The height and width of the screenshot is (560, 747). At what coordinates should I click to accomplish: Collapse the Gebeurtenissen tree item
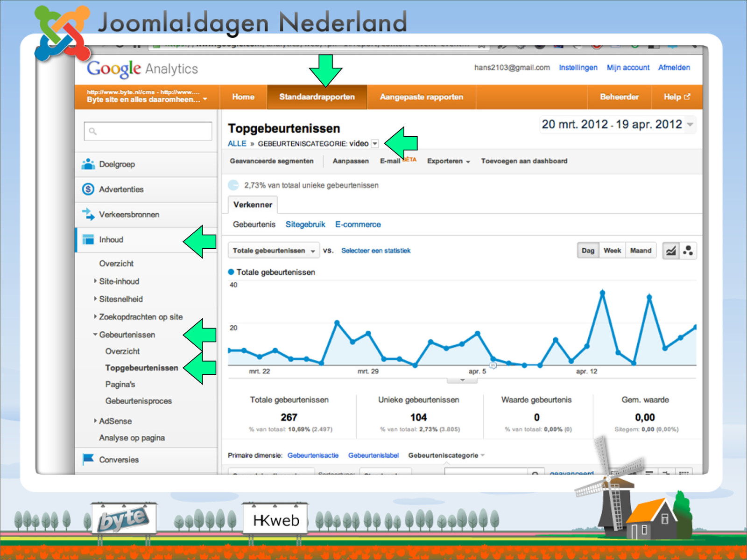tap(95, 335)
